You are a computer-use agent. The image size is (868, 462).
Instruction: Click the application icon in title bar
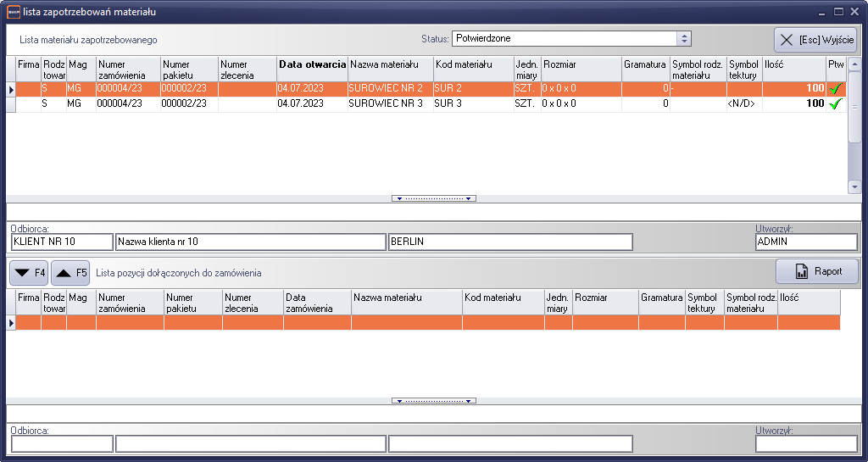click(13, 12)
